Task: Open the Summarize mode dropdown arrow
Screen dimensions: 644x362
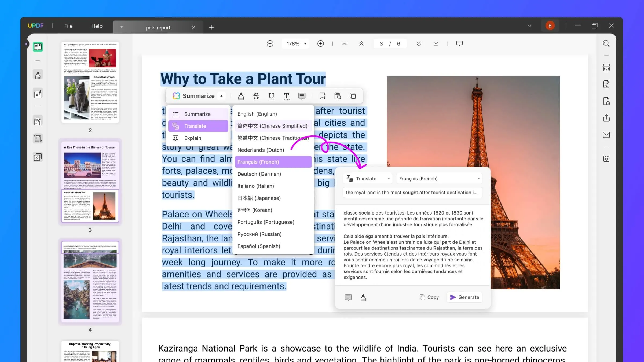Action: pyautogui.click(x=221, y=96)
